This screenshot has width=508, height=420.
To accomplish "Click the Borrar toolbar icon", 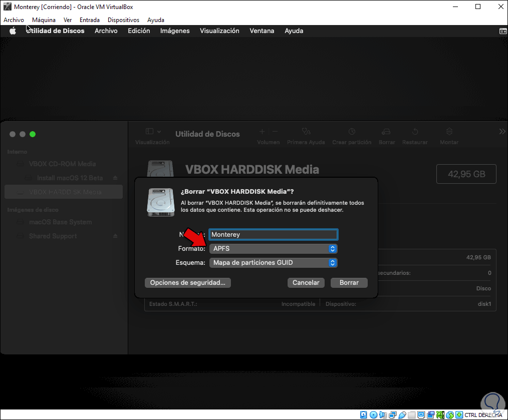I will tap(386, 132).
